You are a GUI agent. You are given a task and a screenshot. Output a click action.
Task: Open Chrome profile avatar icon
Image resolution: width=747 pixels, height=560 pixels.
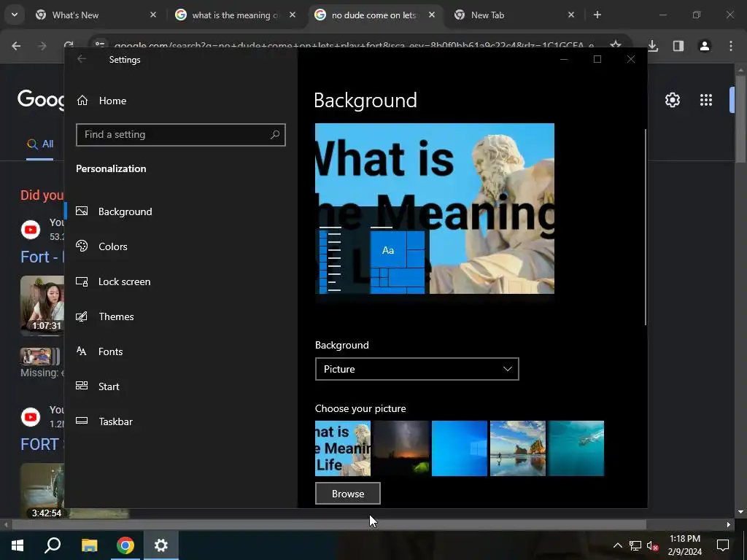pyautogui.click(x=705, y=46)
